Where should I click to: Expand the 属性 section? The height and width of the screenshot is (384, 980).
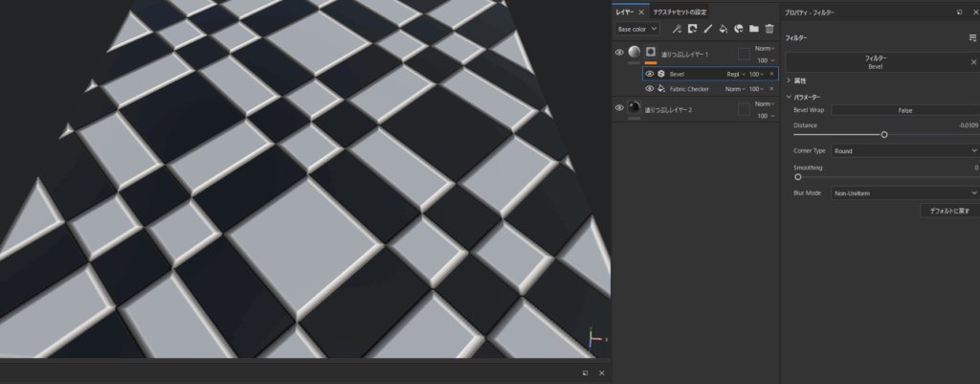pos(790,80)
